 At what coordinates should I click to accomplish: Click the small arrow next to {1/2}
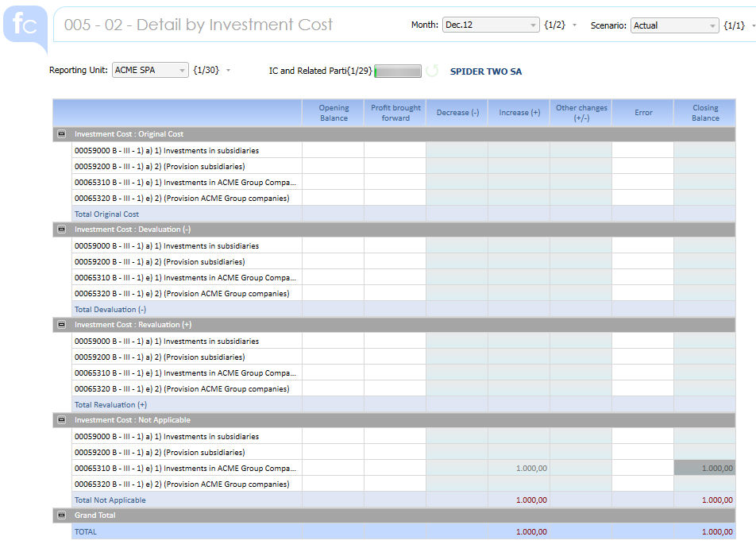click(574, 25)
